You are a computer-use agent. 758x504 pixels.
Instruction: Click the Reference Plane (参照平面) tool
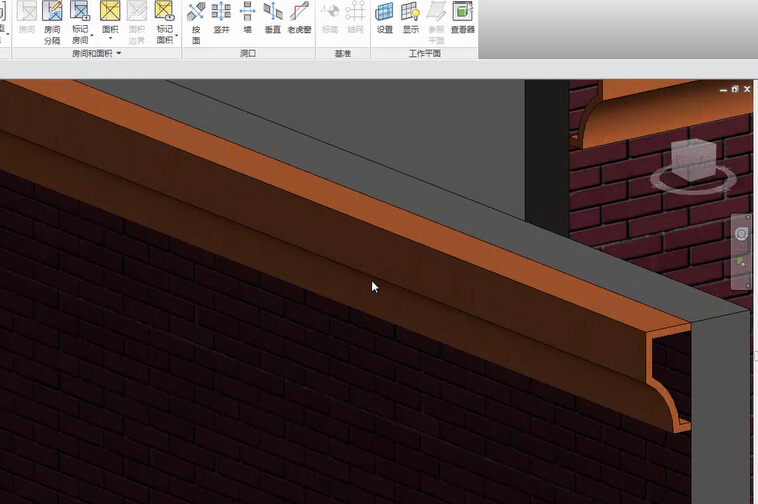tap(436, 19)
